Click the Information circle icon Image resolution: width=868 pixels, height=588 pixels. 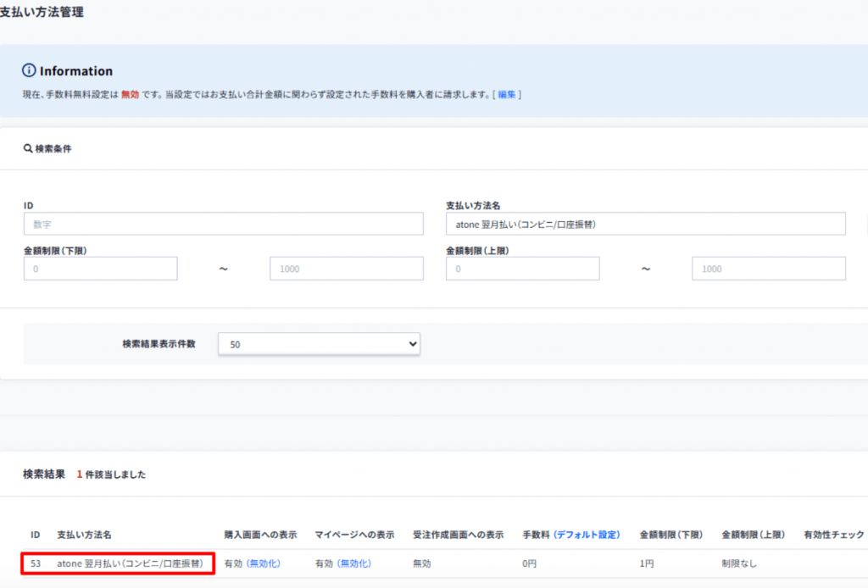[30, 71]
